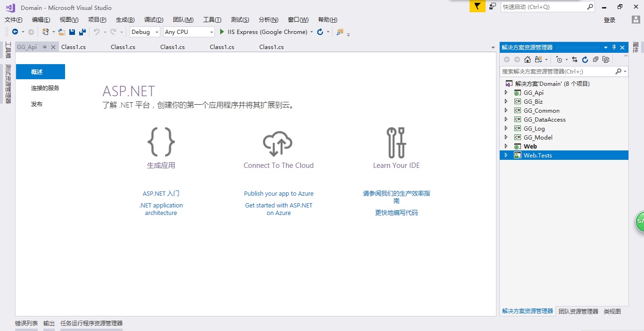
Task: Click the account avatar icon
Action: 636,20
